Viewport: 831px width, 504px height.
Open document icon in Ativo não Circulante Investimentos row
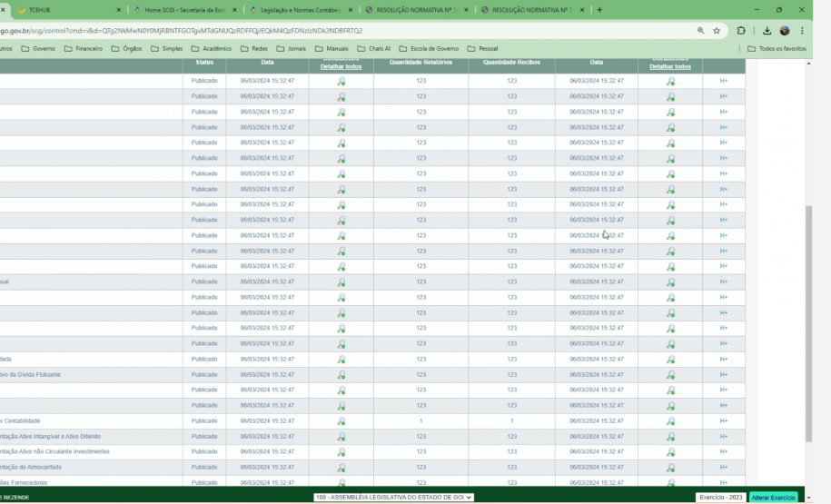tap(341, 452)
